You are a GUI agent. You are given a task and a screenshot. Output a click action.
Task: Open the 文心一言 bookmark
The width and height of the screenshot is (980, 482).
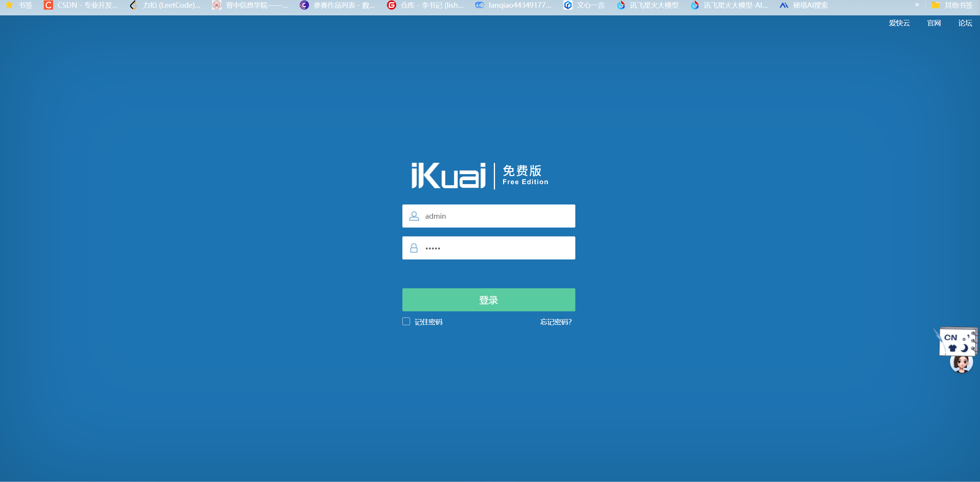(584, 5)
